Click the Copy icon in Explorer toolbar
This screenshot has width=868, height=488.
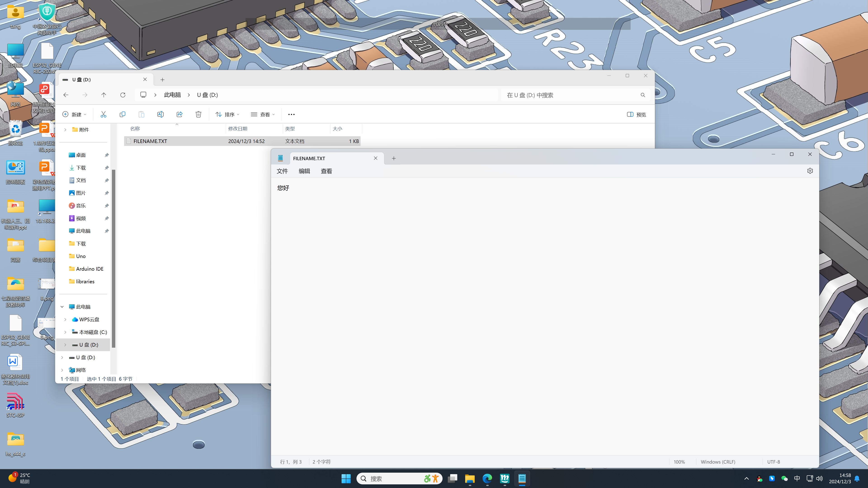pyautogui.click(x=122, y=115)
